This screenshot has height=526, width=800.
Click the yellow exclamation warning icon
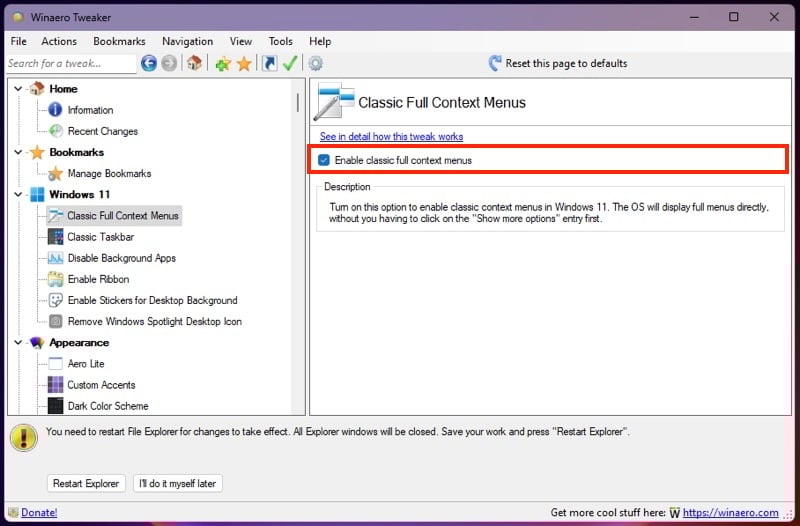click(23, 438)
